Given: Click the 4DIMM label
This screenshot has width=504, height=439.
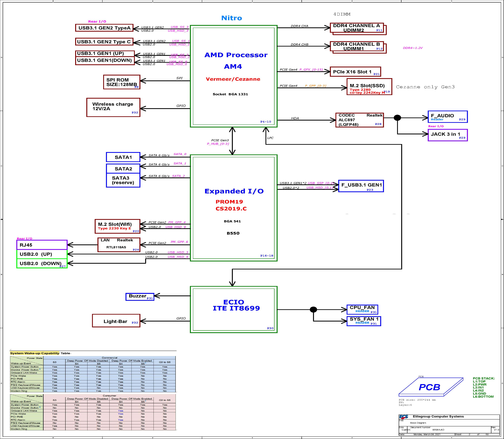Looking at the screenshot, I should click(342, 14).
